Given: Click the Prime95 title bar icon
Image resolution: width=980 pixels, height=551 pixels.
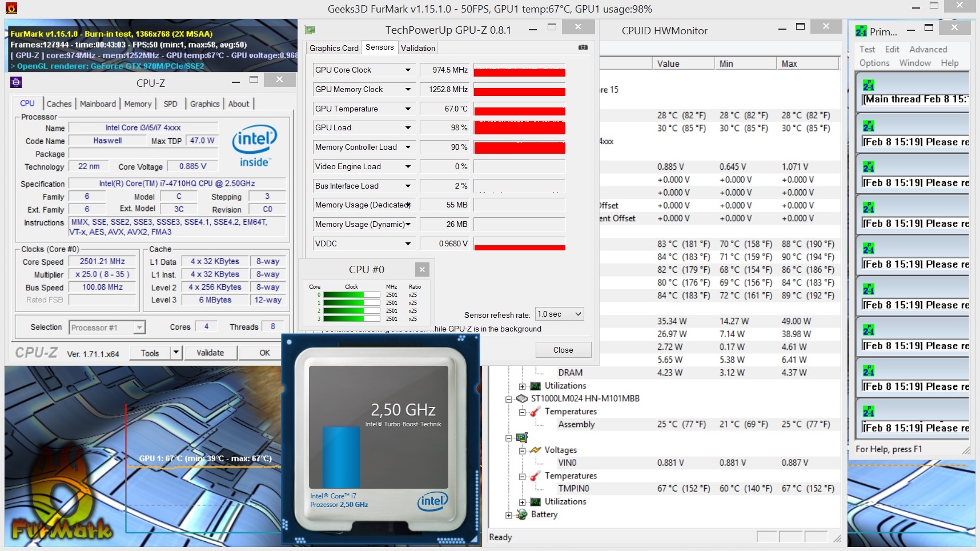Looking at the screenshot, I should tap(861, 31).
